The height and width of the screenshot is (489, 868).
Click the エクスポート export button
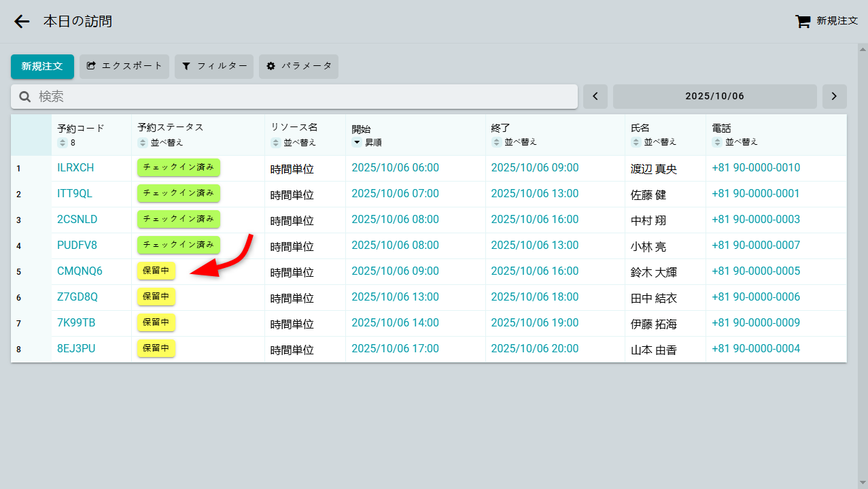124,67
